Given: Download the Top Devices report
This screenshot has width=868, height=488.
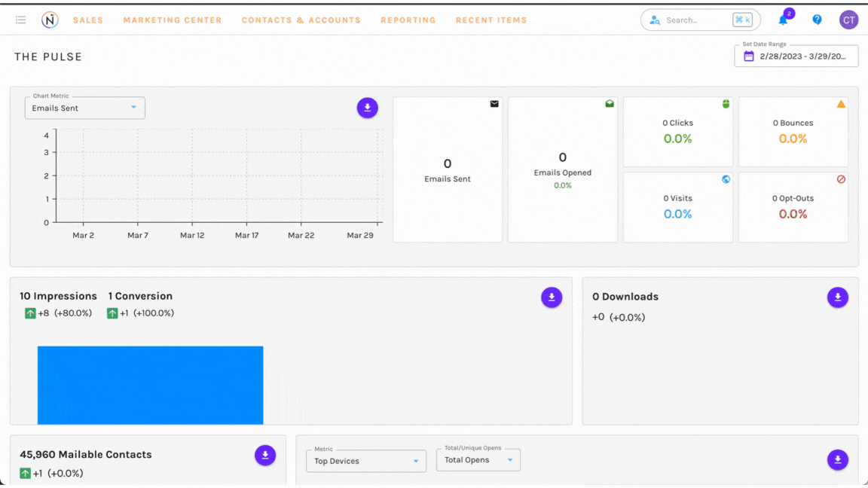Looking at the screenshot, I should point(838,459).
